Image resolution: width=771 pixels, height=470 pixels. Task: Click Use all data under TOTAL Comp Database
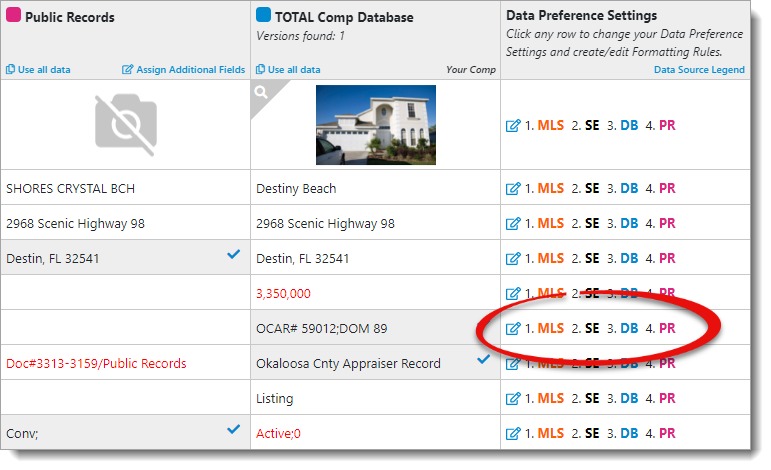tap(288, 70)
